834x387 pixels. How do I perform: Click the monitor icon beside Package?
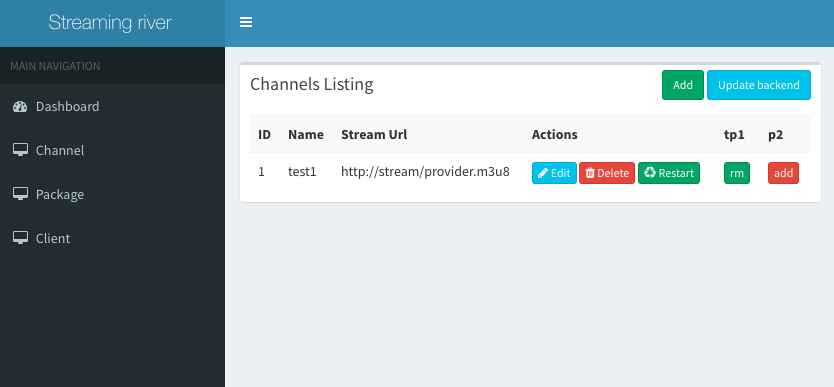click(20, 194)
